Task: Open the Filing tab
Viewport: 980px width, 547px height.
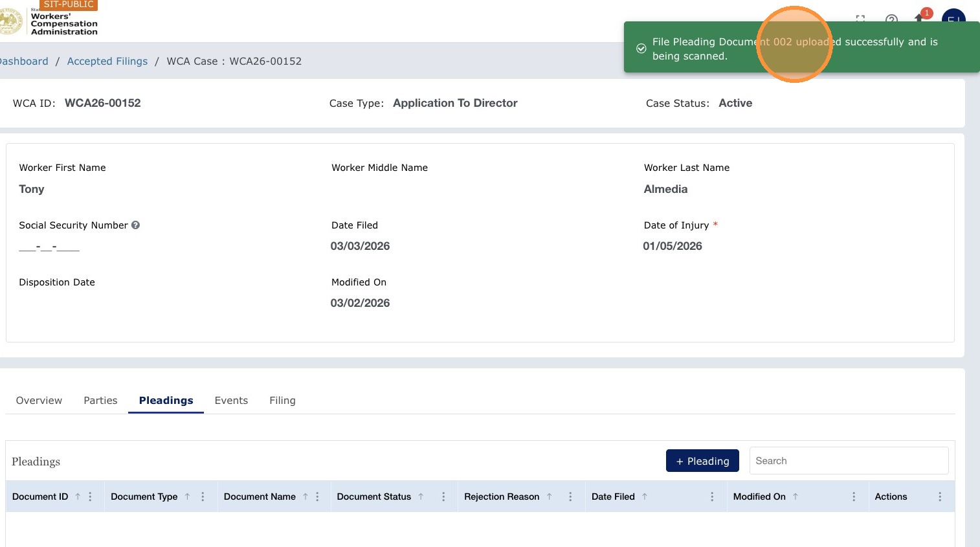Action: tap(282, 401)
